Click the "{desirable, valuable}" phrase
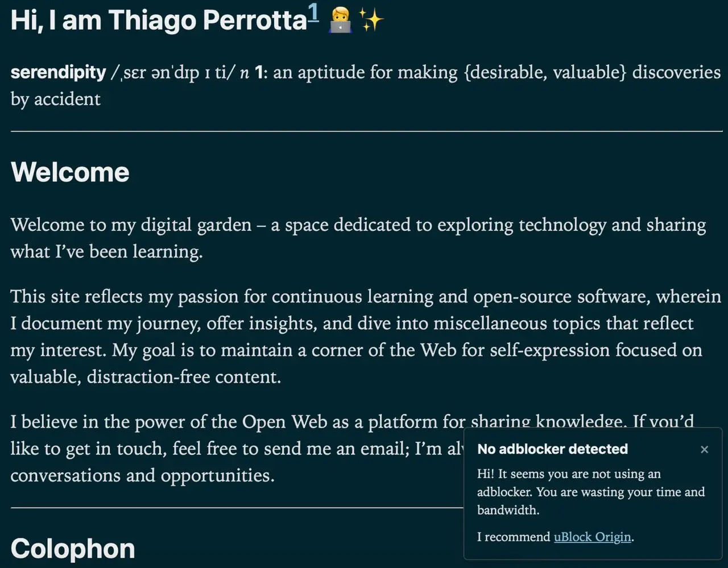Image resolution: width=728 pixels, height=568 pixels. pyautogui.click(x=545, y=72)
